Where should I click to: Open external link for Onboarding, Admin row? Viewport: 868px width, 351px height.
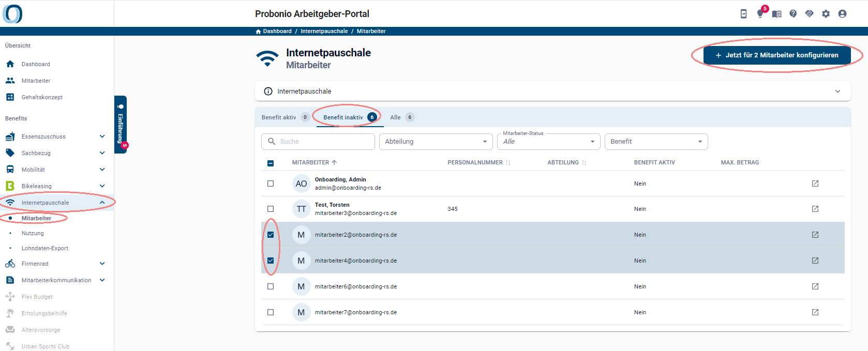(x=815, y=184)
